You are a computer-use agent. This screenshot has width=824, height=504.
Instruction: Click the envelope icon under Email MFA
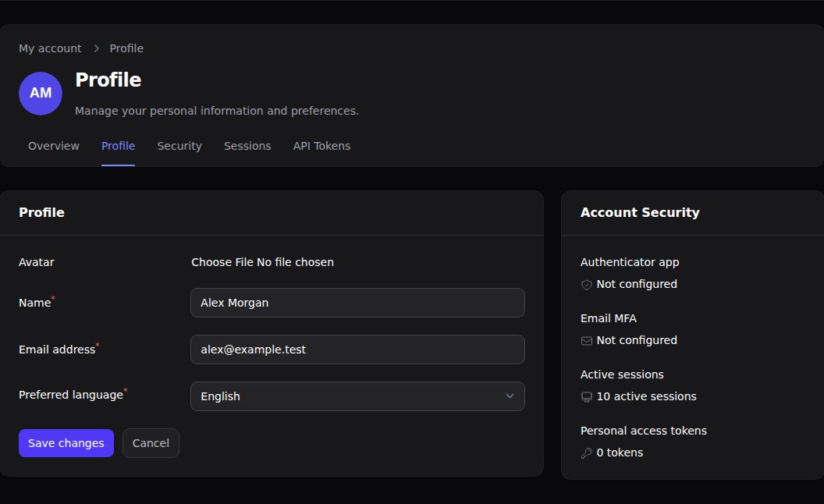pyautogui.click(x=587, y=341)
